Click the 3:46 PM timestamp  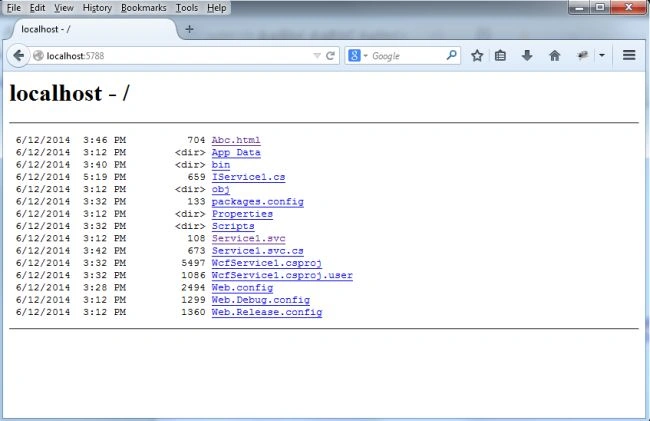(x=104, y=140)
